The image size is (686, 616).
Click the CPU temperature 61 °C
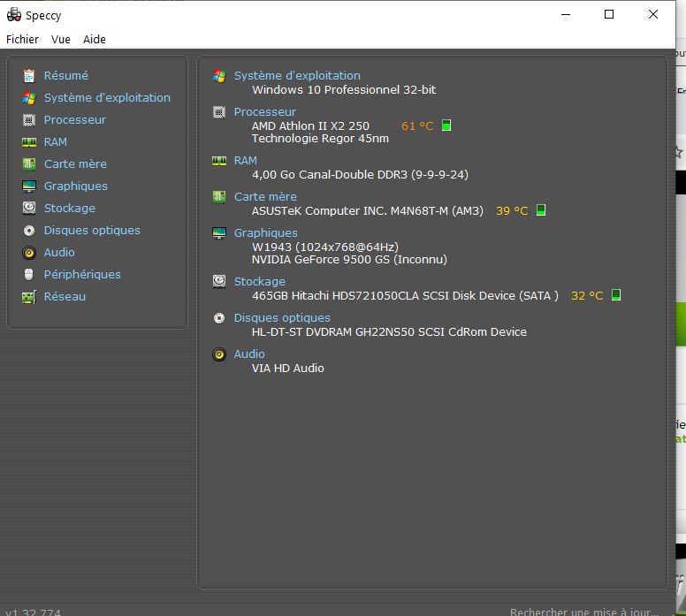coord(417,126)
